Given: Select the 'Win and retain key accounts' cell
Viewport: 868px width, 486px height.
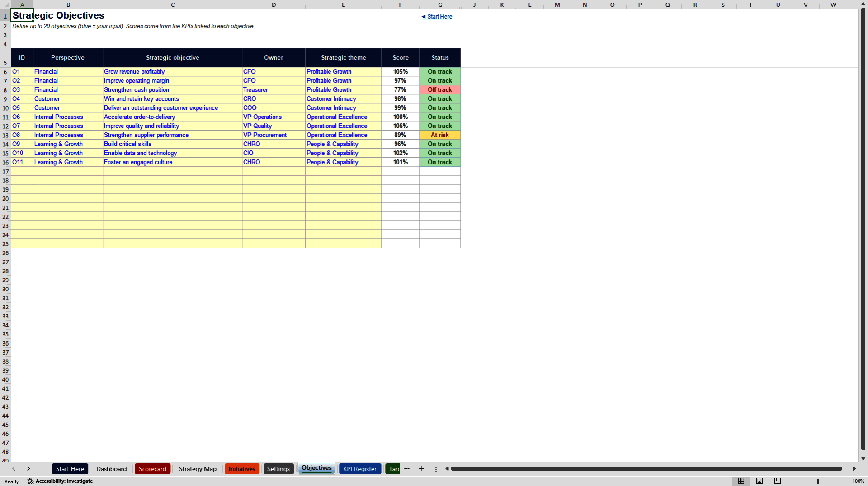Looking at the screenshot, I should 173,99.
